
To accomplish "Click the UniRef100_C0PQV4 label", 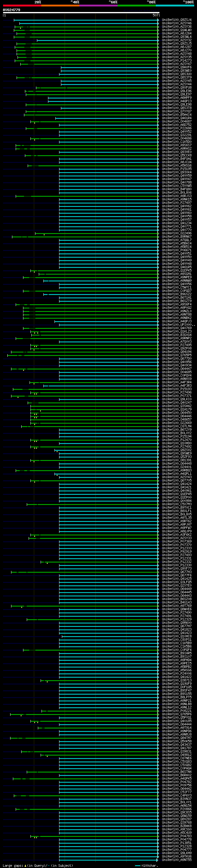I will [176, 375].
